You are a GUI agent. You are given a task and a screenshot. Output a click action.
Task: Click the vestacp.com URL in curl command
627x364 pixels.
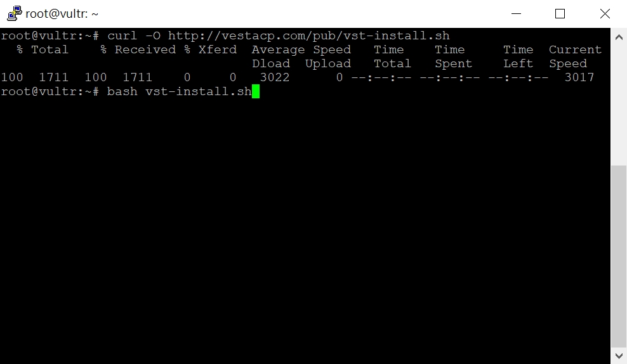308,36
